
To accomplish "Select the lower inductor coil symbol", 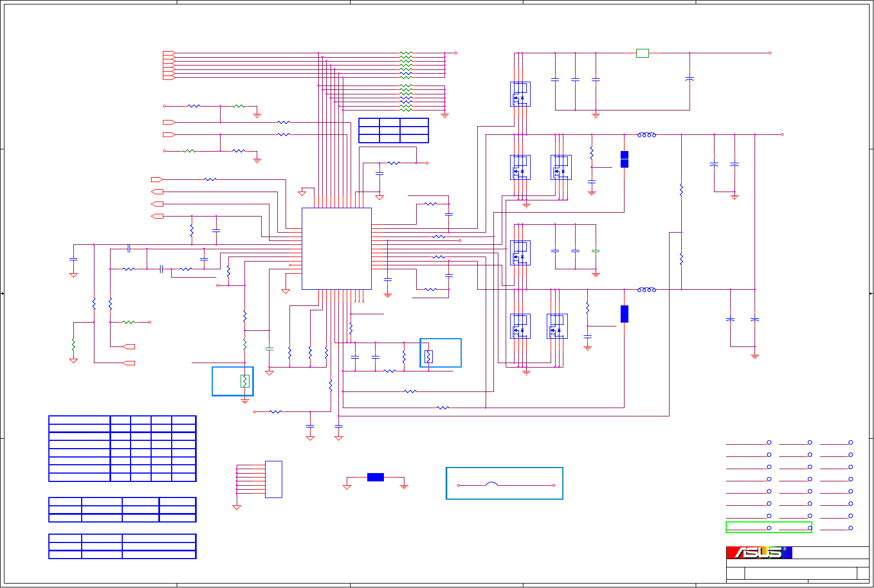I will 646,290.
